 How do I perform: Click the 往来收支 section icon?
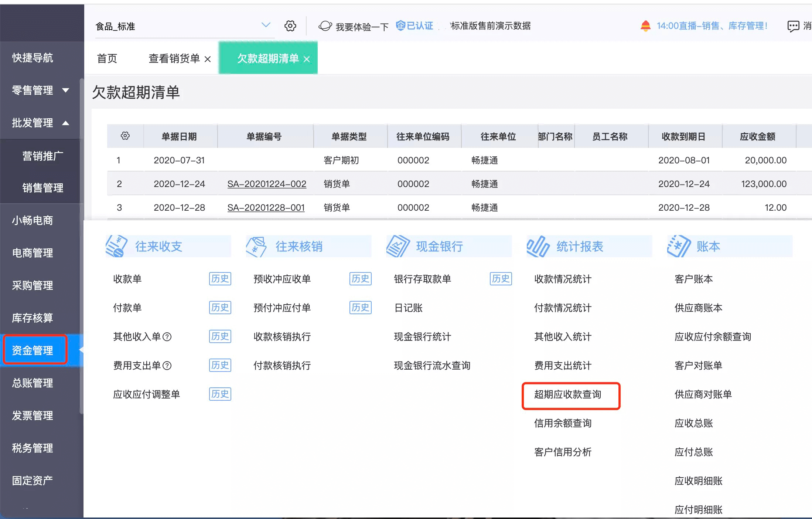[x=117, y=246]
